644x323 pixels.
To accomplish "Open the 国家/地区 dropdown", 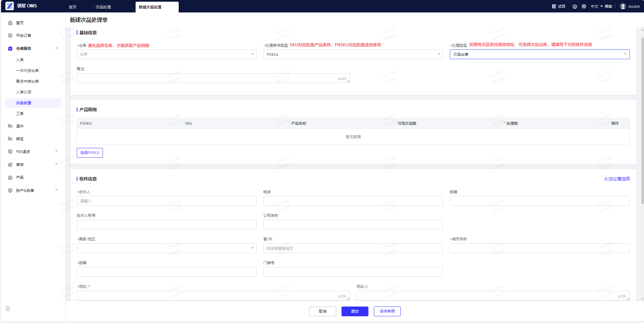I will point(167,248).
